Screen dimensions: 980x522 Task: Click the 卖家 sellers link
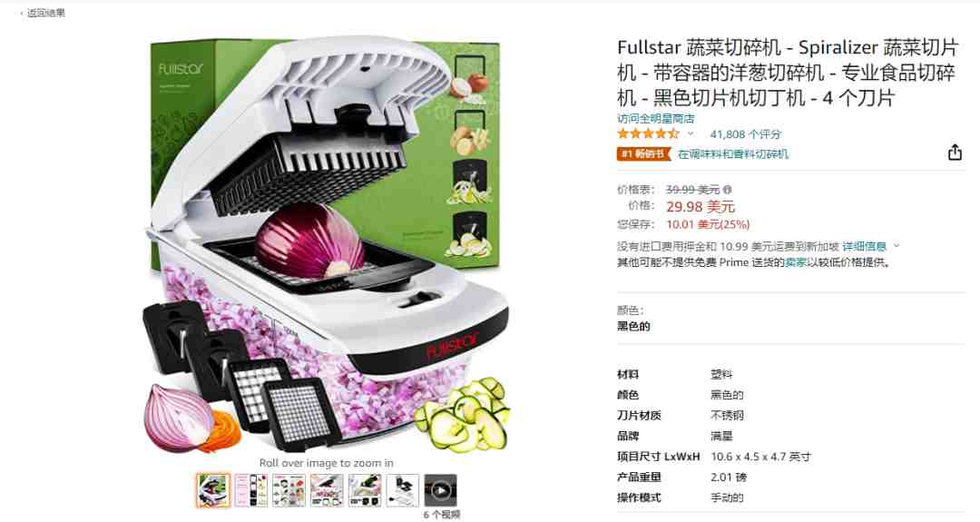pos(795,262)
